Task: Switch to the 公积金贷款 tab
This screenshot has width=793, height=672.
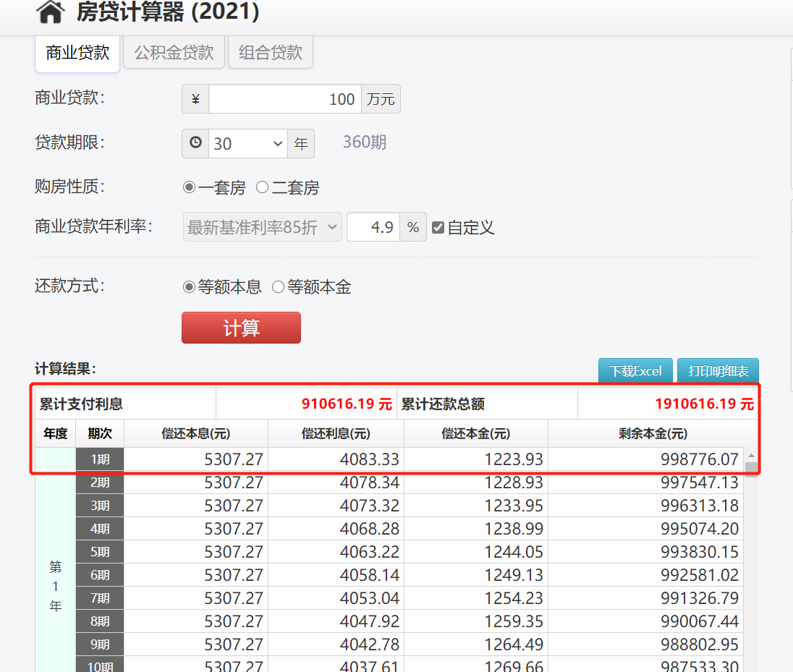Action: pyautogui.click(x=174, y=52)
